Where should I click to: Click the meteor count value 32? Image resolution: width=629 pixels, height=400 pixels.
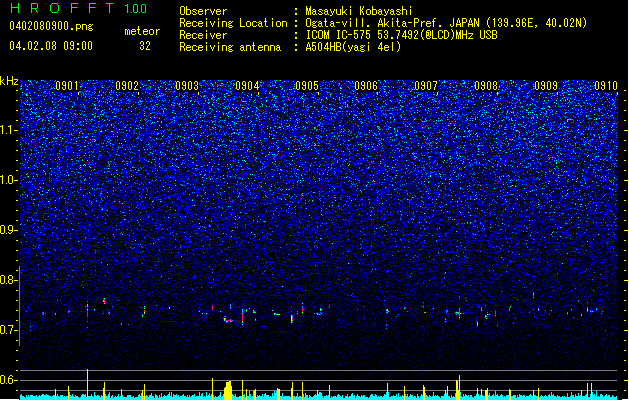click(x=145, y=46)
